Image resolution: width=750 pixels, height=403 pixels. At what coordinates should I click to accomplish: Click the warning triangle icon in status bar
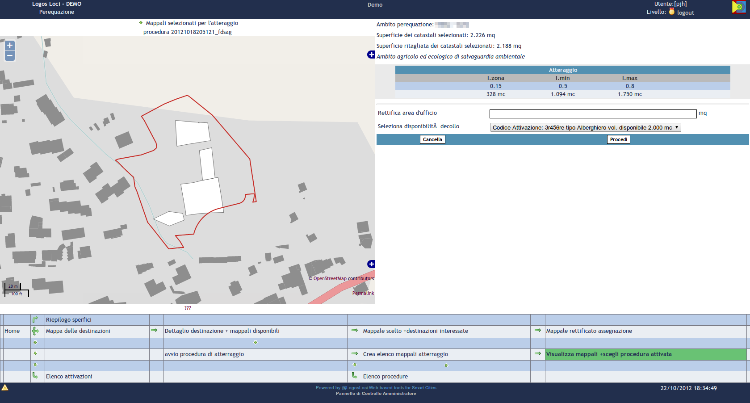point(5,387)
